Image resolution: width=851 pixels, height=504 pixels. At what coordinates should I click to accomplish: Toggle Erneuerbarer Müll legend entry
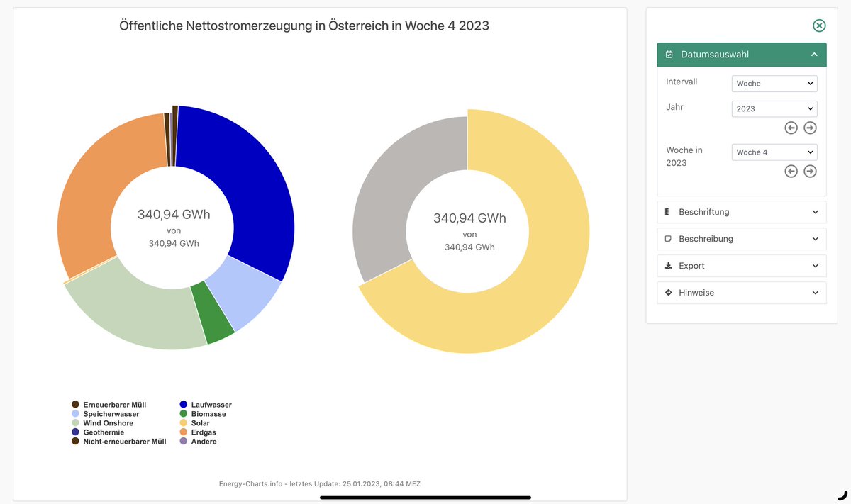point(109,405)
